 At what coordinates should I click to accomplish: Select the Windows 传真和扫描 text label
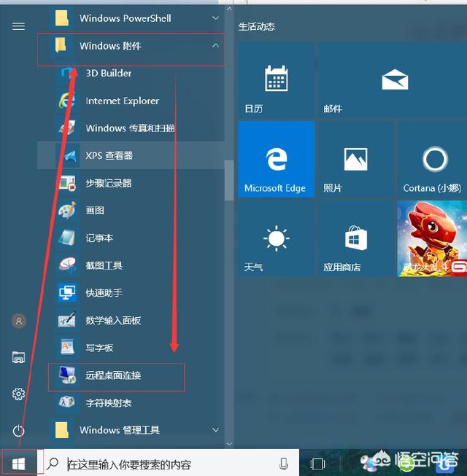130,128
